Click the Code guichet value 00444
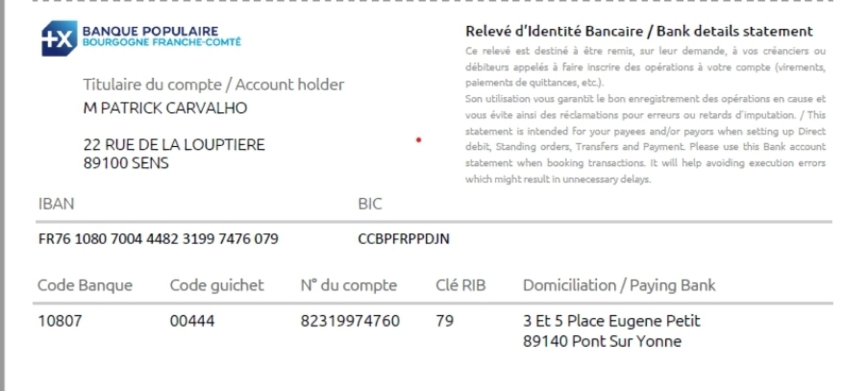Viewport: 868px width, 391px height. pyautogui.click(x=192, y=321)
